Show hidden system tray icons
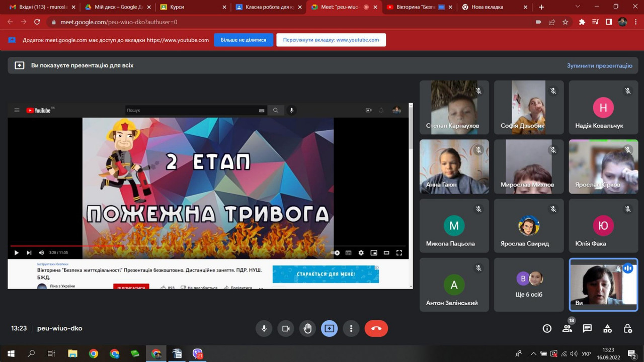644x362 pixels. coord(534,354)
